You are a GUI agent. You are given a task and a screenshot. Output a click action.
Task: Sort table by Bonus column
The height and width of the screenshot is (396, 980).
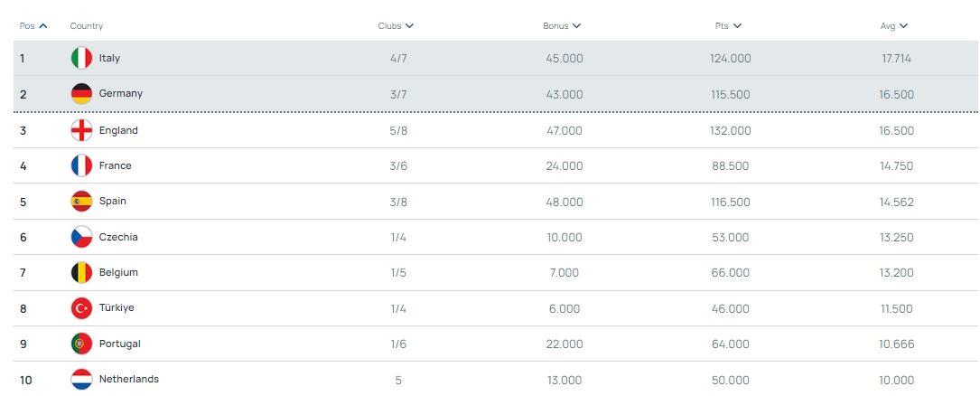[x=561, y=26]
